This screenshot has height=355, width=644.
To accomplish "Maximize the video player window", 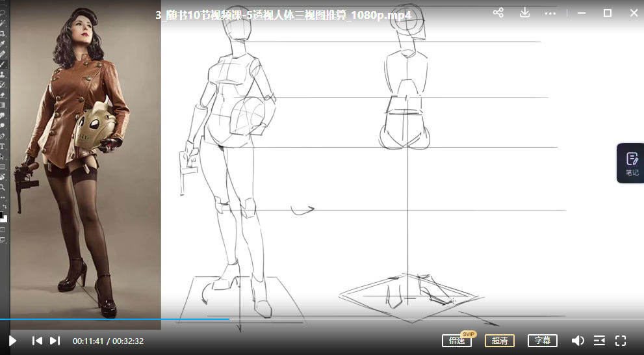I will pyautogui.click(x=607, y=13).
